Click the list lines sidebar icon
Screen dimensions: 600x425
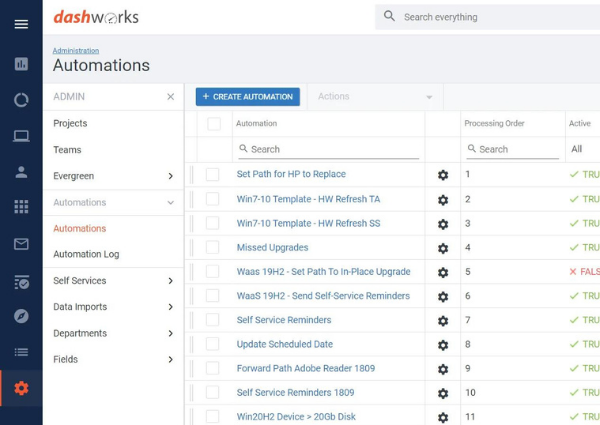21,352
